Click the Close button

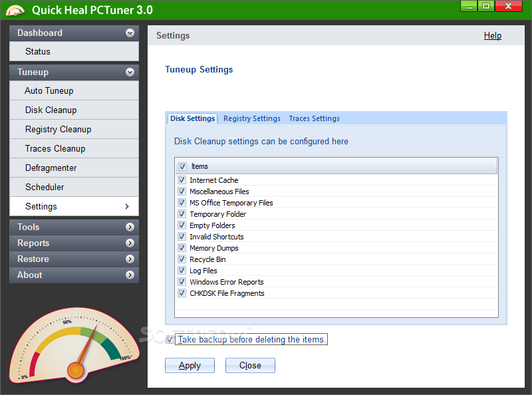pos(250,366)
